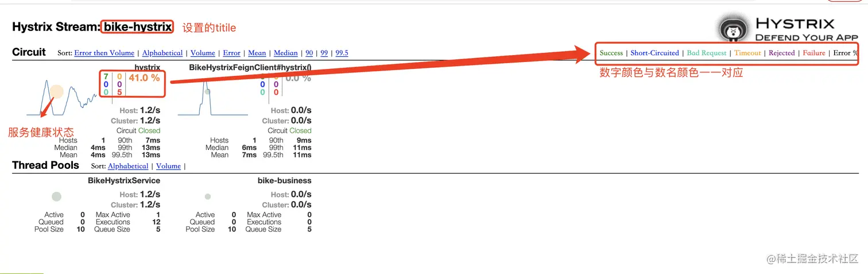Click the bike-business thread pool name
This screenshot has height=274, width=868.
pos(285,180)
